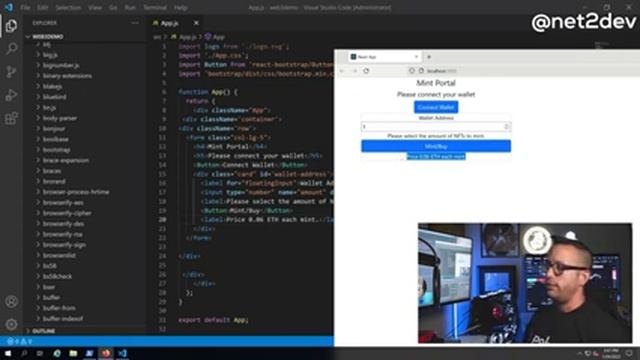Click the Mint/Buy button
Viewport: 640px width, 360px height.
(x=436, y=146)
